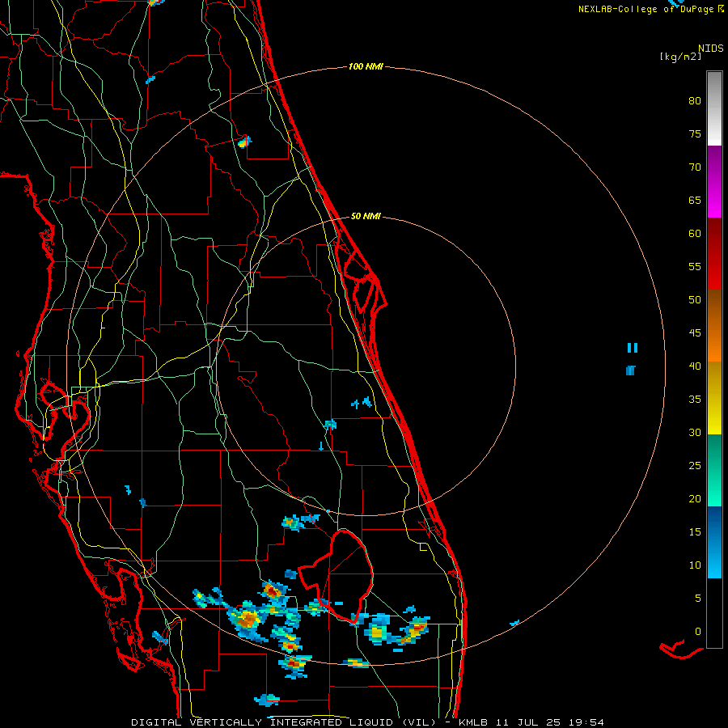Click the "75" value on the scale
728x728 pixels.
click(695, 134)
